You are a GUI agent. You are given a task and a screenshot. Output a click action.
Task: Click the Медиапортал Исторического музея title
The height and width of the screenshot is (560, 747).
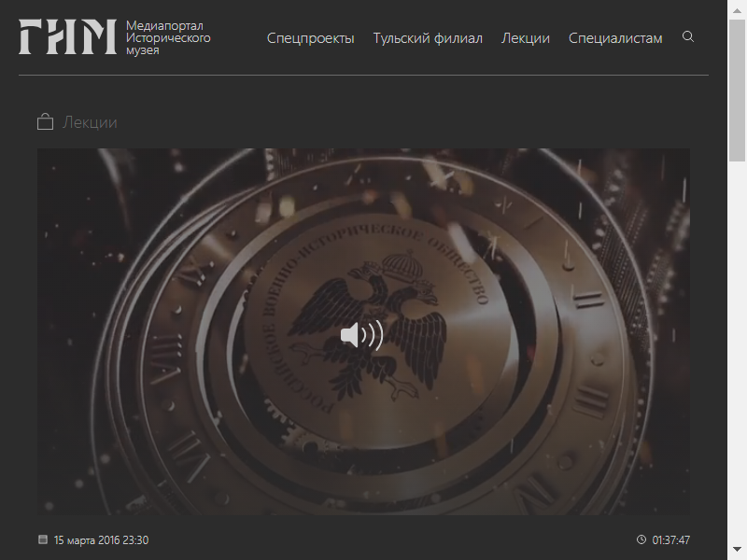[168, 37]
